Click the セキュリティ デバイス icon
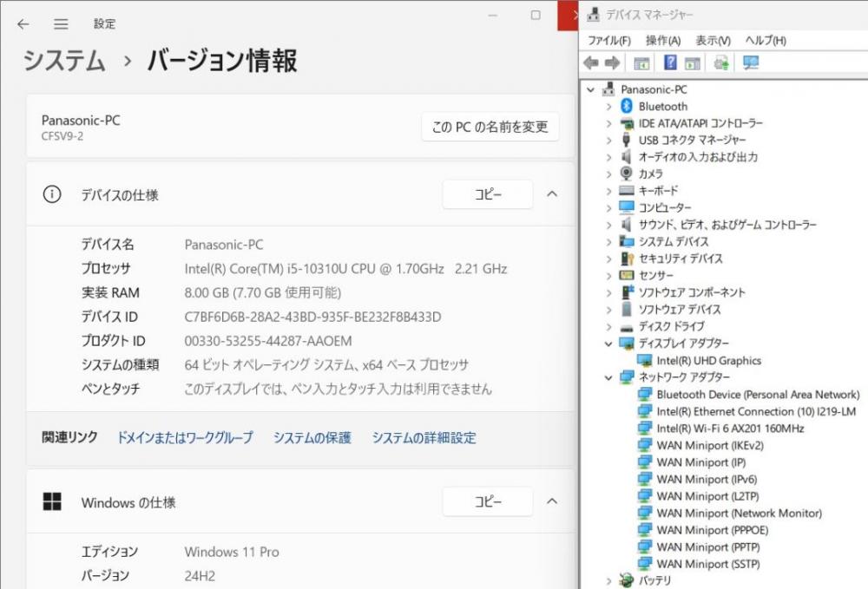Image resolution: width=868 pixels, height=589 pixels. coord(626,259)
